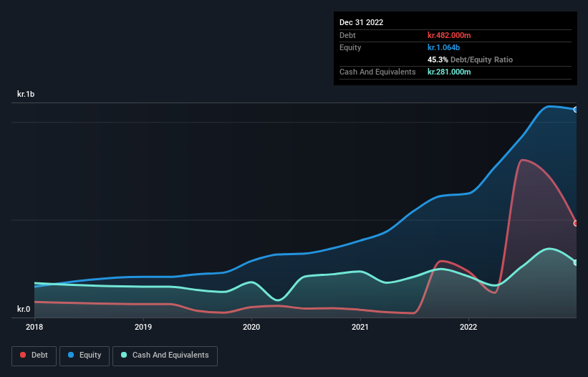
Task: Click the 2019 x-axis label
Action: pyautogui.click(x=143, y=327)
